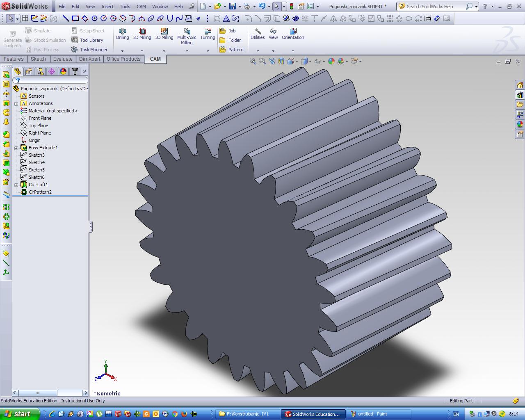Open the CAM menu
Viewport: 525px width, 420px height.
141,7
